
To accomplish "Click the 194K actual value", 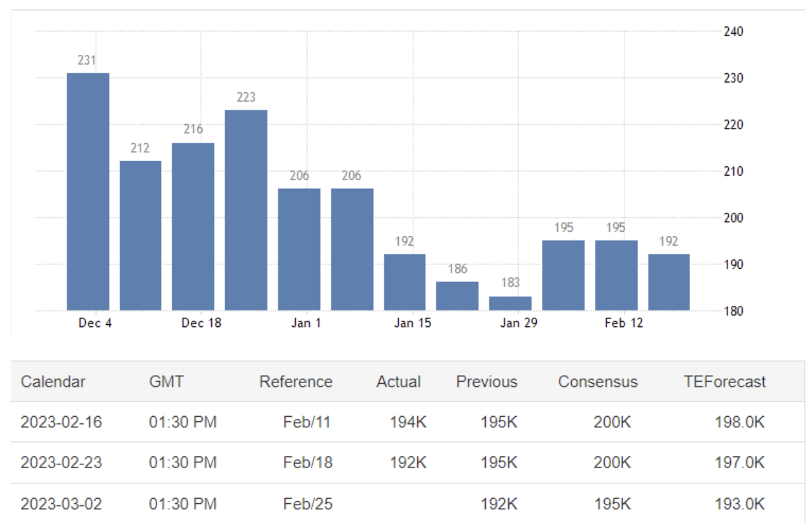I will [x=407, y=423].
